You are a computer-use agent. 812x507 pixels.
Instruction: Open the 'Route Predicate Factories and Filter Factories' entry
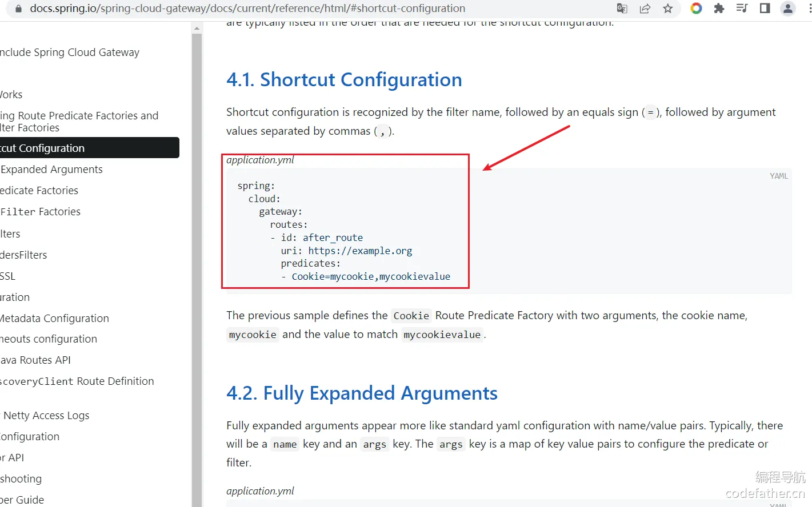click(x=79, y=122)
